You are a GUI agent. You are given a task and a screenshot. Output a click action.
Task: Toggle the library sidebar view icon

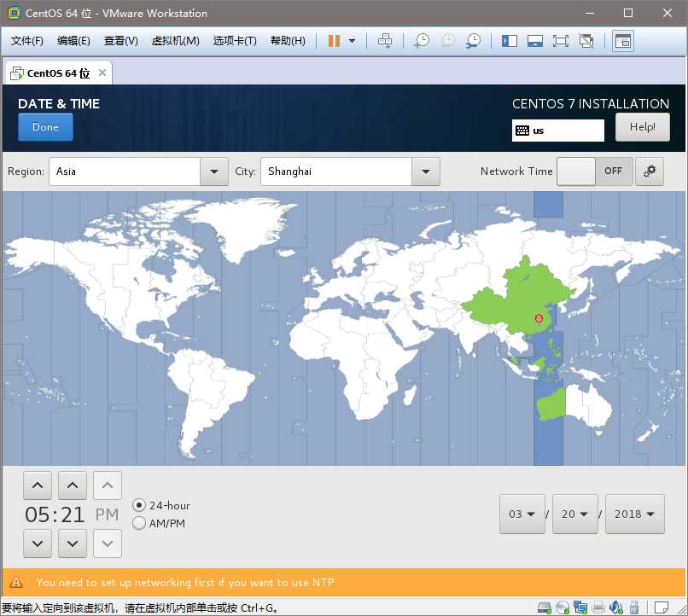click(510, 41)
